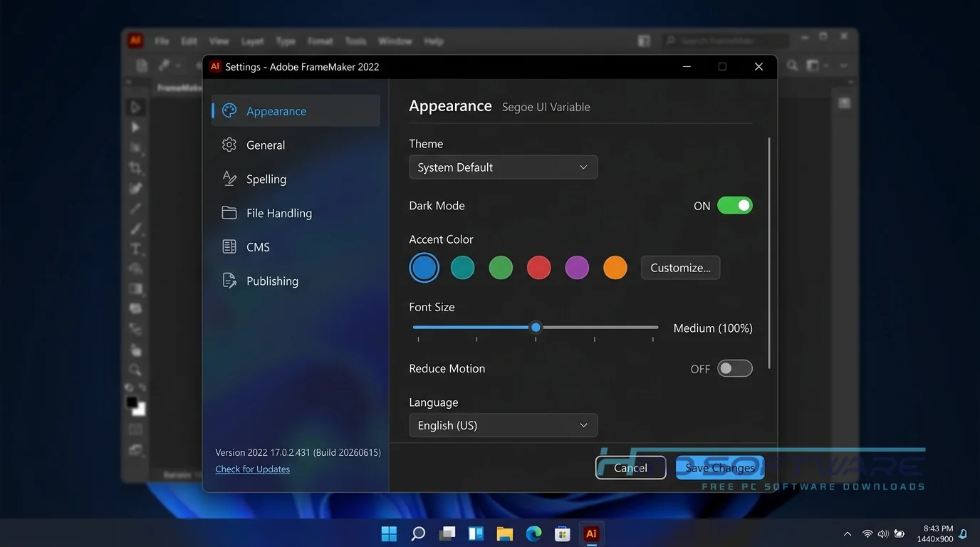The width and height of the screenshot is (980, 547).
Task: Click the palette icon beside Appearance
Action: pos(229,110)
